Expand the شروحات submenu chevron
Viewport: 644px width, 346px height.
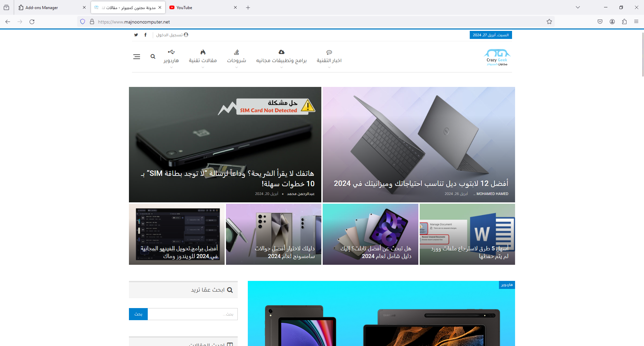click(236, 67)
